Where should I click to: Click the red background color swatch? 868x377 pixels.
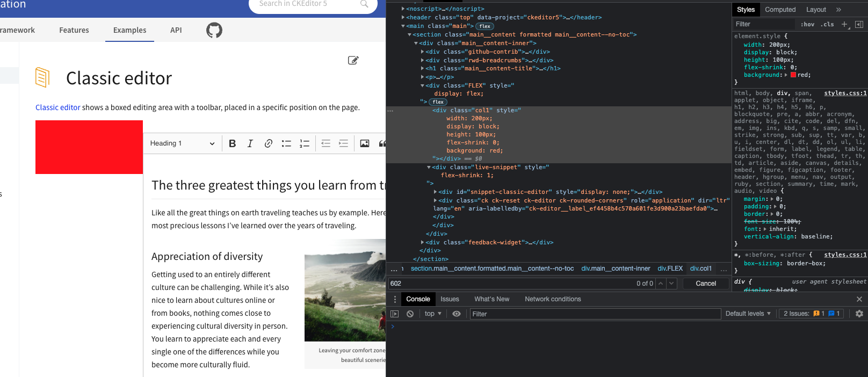[x=793, y=75]
